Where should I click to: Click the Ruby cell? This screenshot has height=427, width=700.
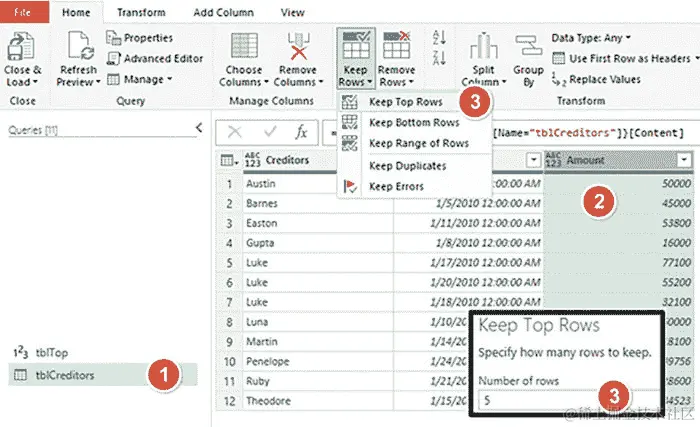coord(318,381)
